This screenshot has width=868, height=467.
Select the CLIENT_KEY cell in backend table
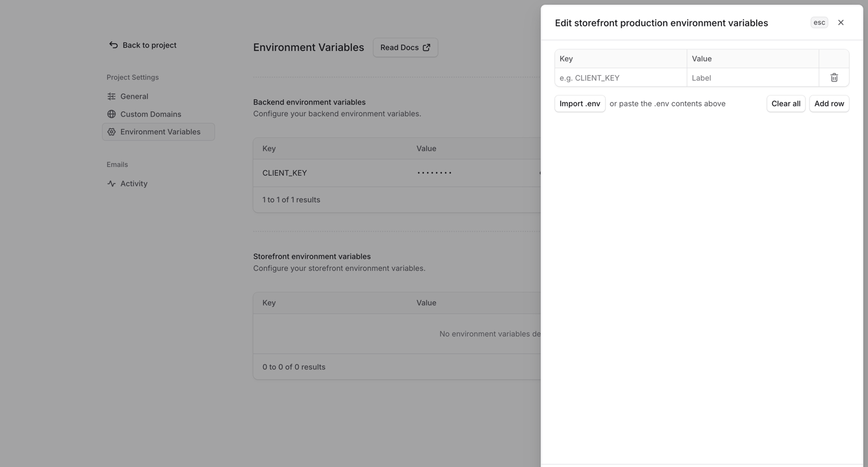pyautogui.click(x=285, y=173)
